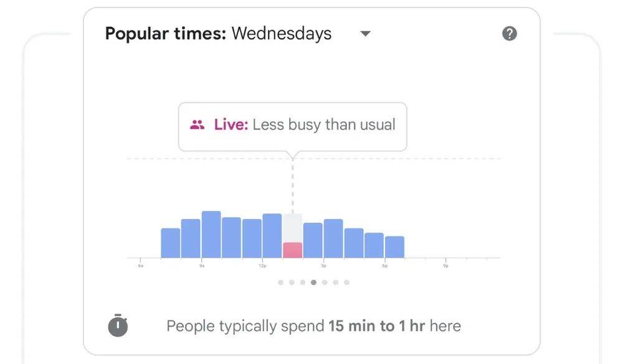
Task: Click the second pagination dot
Action: click(x=292, y=282)
